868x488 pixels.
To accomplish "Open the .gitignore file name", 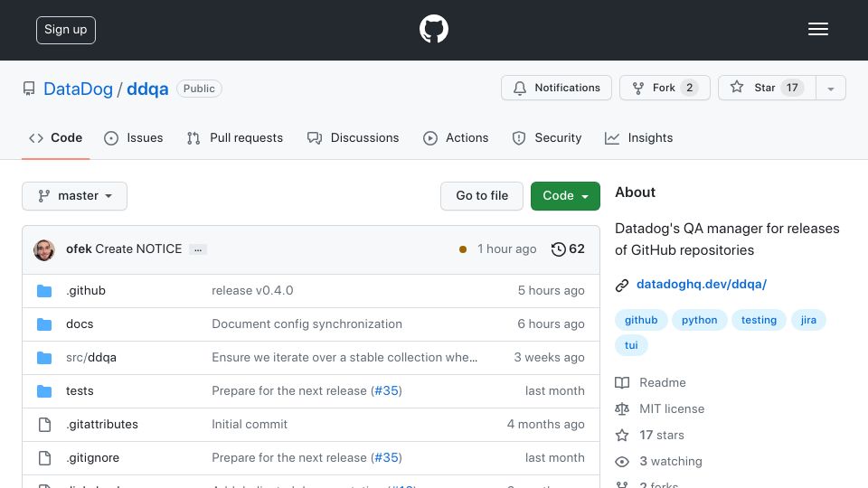I will tap(92, 458).
